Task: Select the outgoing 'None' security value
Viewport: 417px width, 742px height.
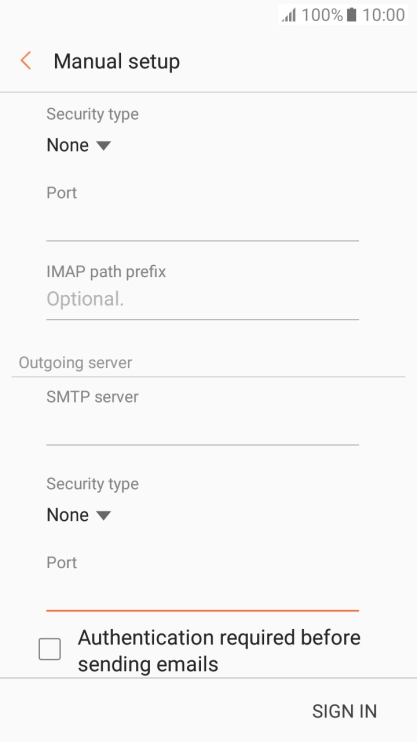Action: [68, 514]
